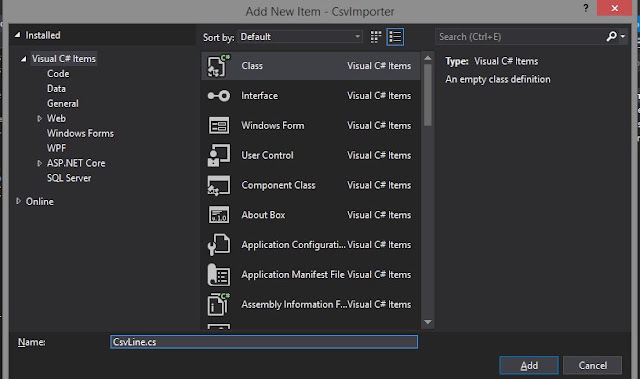The width and height of the screenshot is (640, 379).
Task: Select the Windows Forms category
Action: pos(80,133)
